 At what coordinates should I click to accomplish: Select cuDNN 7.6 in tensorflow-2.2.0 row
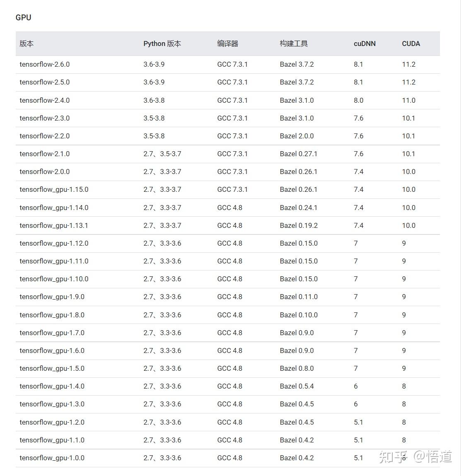(x=358, y=136)
